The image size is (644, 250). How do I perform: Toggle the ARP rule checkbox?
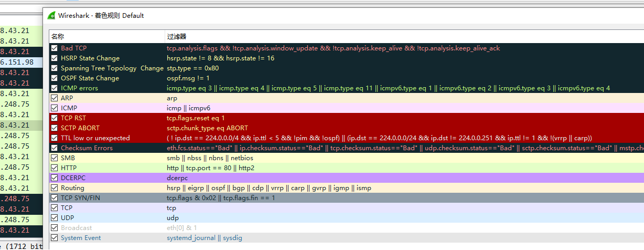(x=54, y=98)
